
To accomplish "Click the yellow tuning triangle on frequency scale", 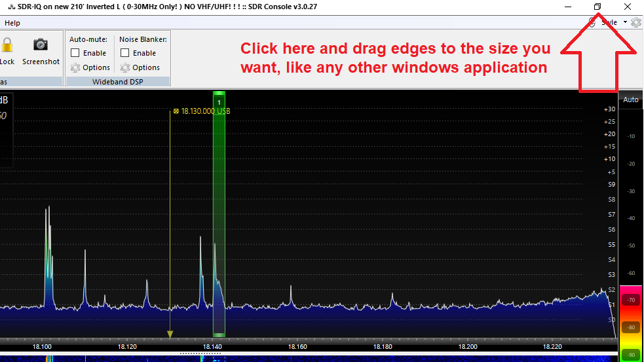I will (170, 335).
